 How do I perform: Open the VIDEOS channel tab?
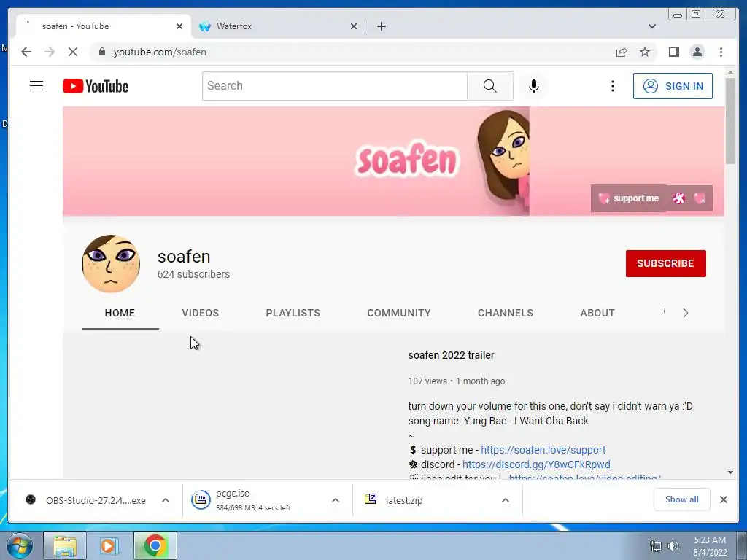coord(200,313)
